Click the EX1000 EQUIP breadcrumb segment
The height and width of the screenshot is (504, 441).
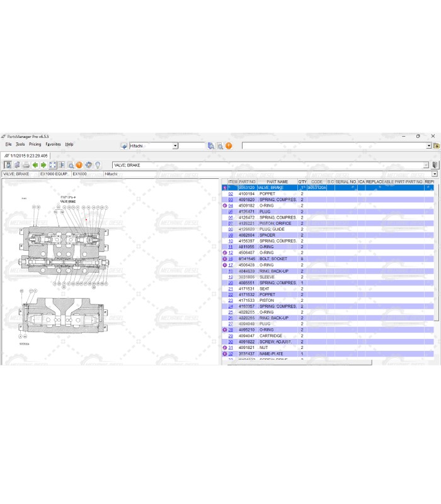(x=54, y=174)
